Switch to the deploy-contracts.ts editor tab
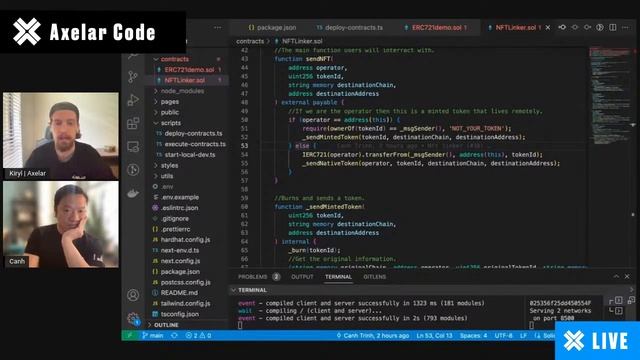The height and width of the screenshot is (360, 640). click(x=349, y=27)
